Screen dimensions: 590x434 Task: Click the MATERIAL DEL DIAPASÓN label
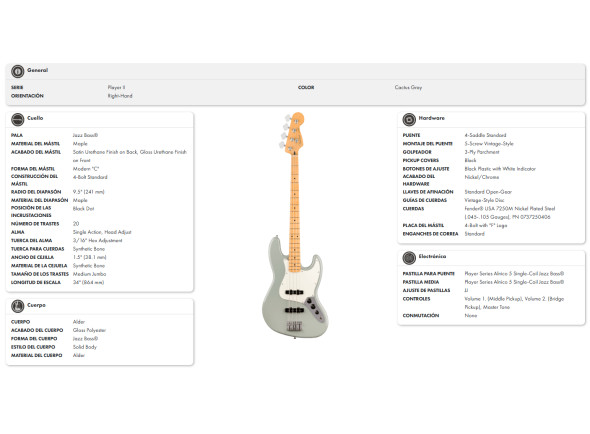click(40, 200)
